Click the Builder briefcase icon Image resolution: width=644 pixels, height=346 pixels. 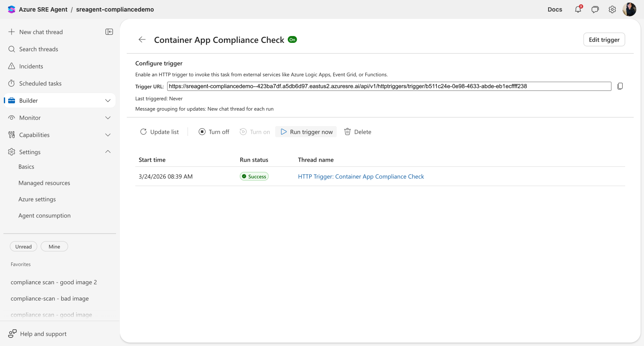12,100
